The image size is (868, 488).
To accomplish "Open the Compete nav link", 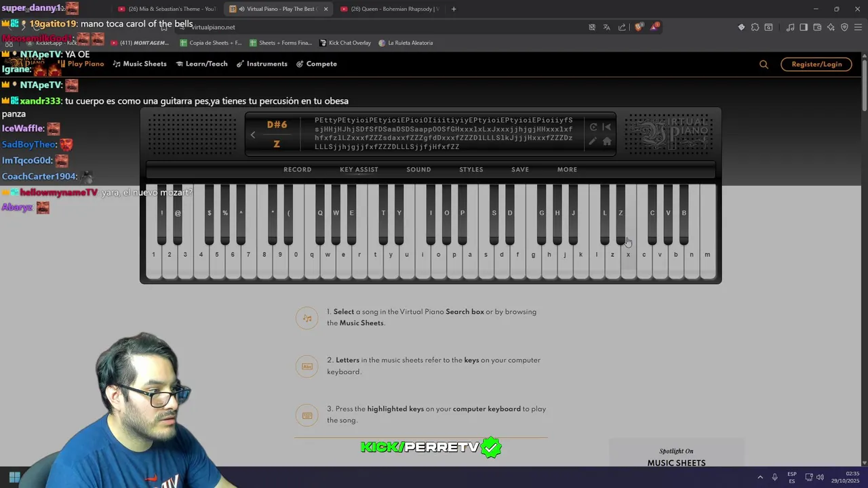I will tap(317, 64).
